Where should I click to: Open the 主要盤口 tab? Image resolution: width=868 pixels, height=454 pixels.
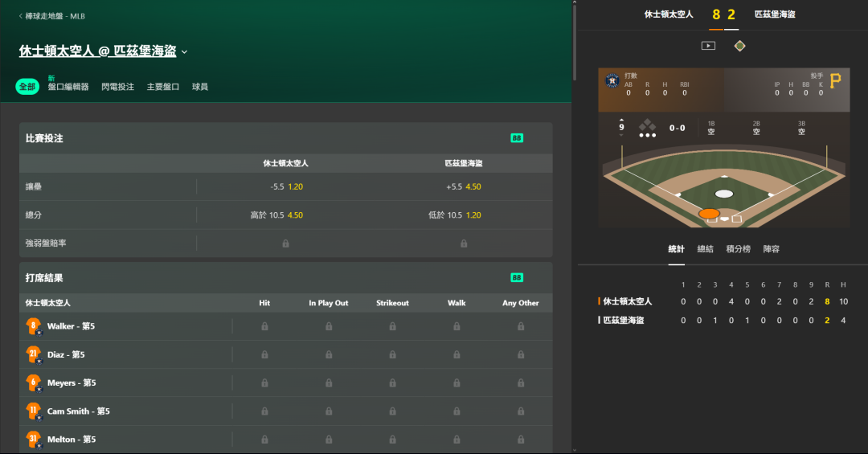162,87
